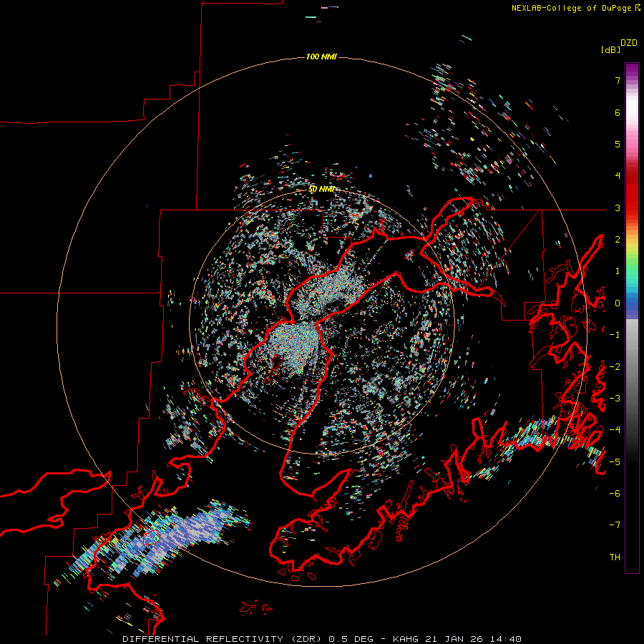Click the -6 value on the ZDR scale
This screenshot has height=644, width=644.
(615, 494)
